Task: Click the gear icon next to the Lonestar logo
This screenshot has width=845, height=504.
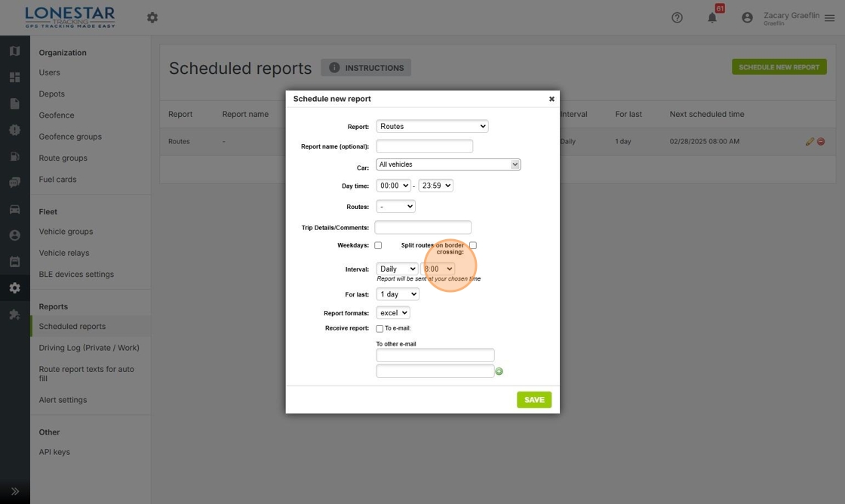Action: [x=152, y=18]
